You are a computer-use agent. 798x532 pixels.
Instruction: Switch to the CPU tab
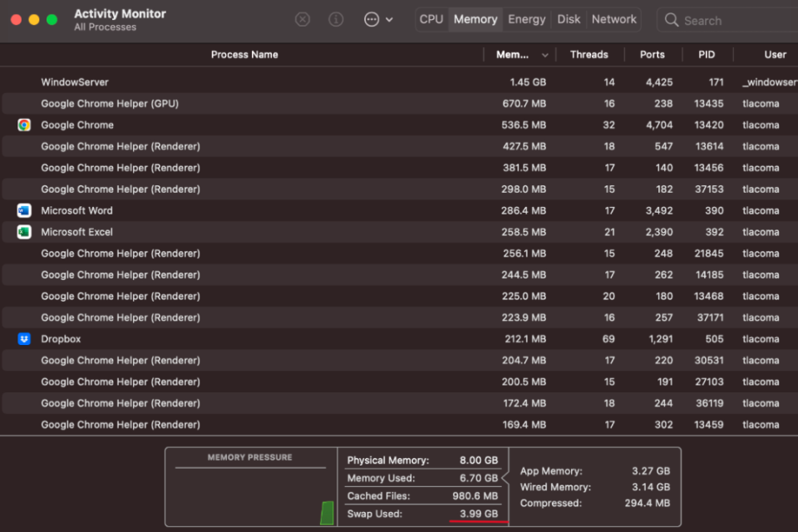[431, 19]
